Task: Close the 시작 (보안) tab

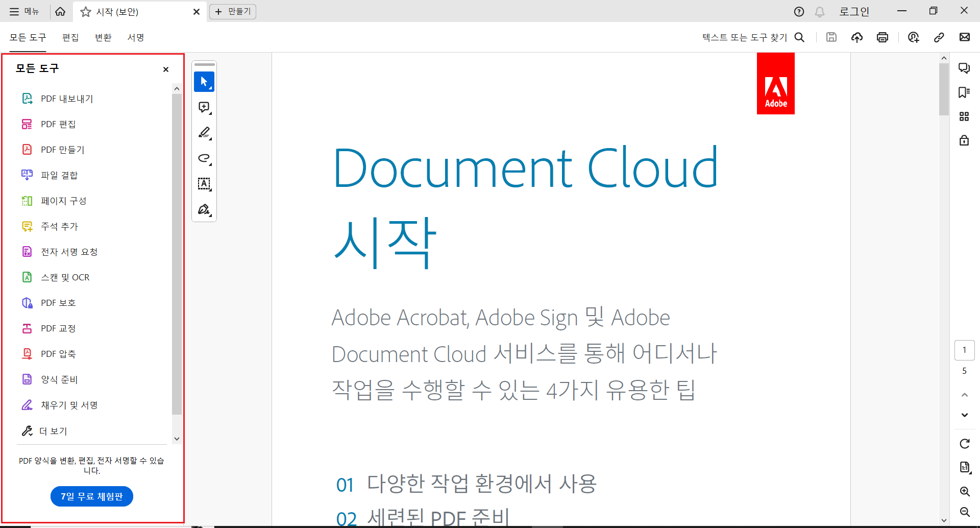Action: [197, 12]
